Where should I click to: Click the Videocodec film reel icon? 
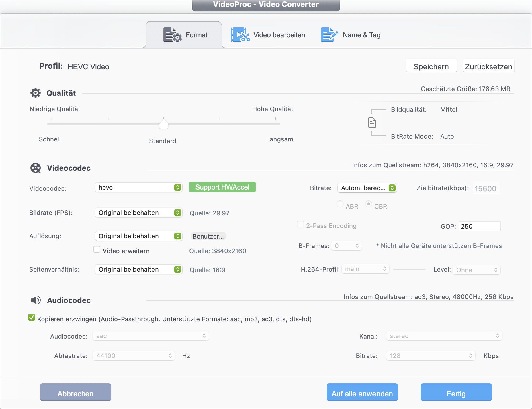click(x=36, y=168)
